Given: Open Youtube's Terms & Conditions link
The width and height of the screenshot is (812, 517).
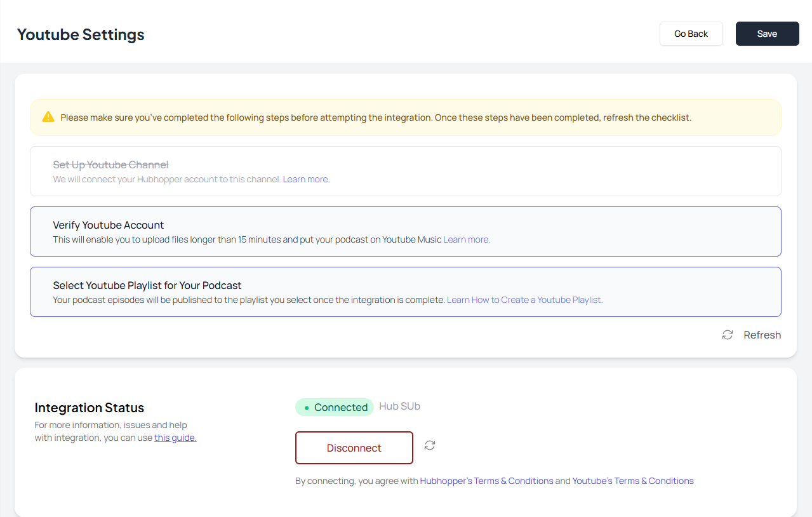Looking at the screenshot, I should [633, 481].
